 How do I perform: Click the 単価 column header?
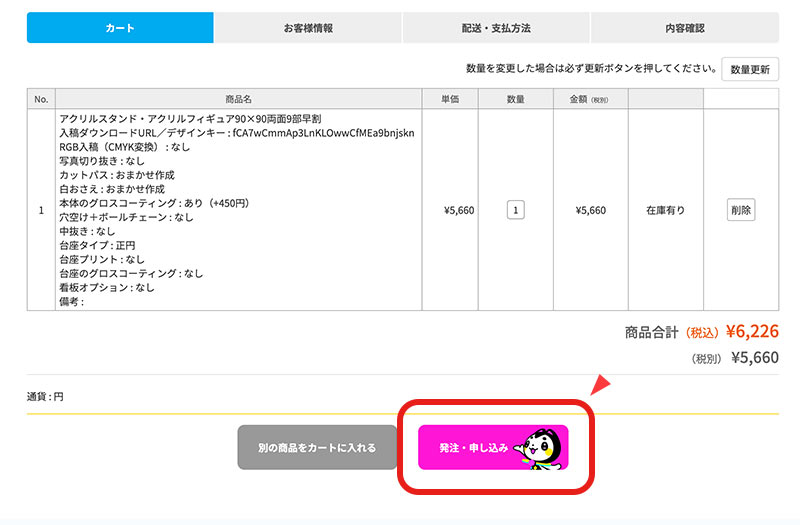[x=449, y=99]
